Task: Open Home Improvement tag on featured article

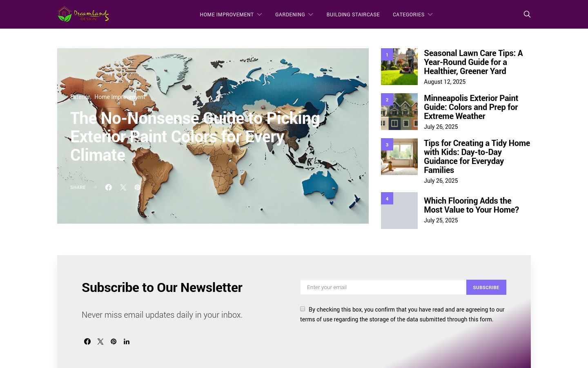Action: [120, 97]
